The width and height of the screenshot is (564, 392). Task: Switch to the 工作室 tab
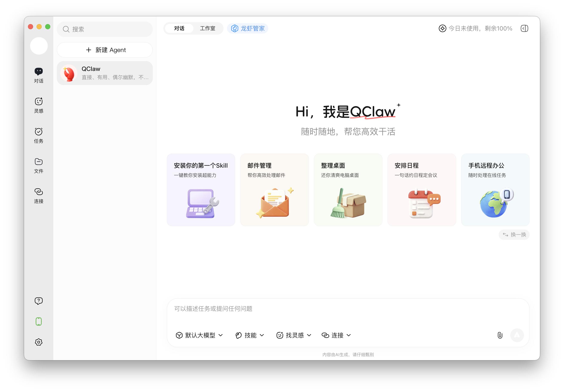pos(208,28)
